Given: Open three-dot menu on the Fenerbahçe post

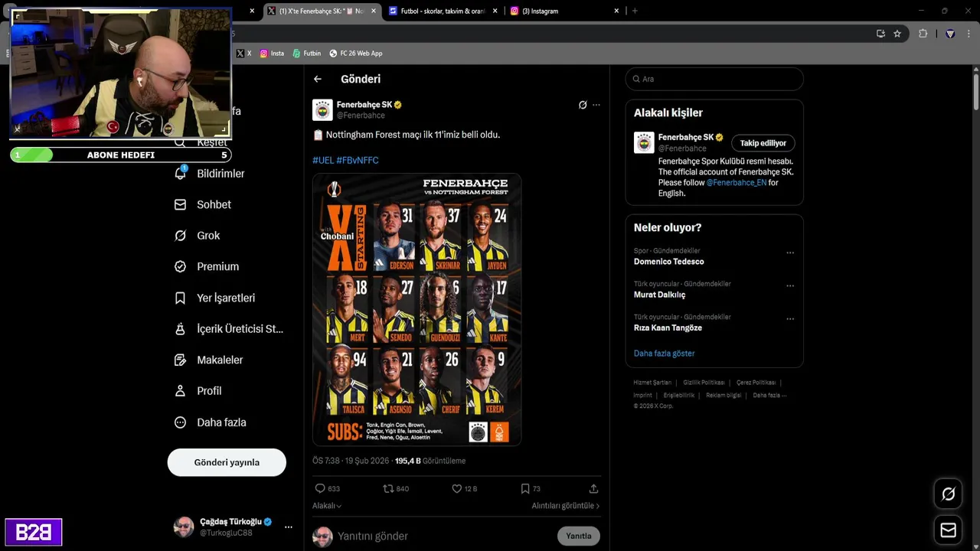Looking at the screenshot, I should pos(596,105).
